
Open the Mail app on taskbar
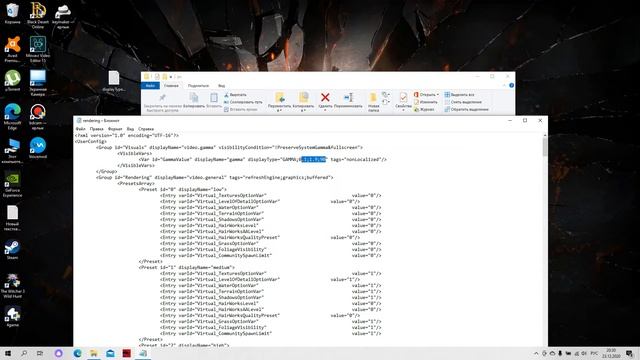(110, 353)
